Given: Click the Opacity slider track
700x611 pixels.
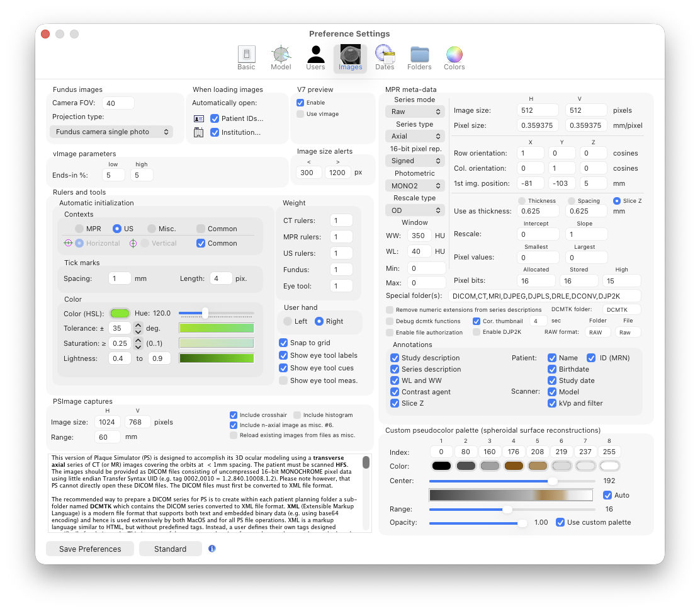Looking at the screenshot, I should (x=478, y=523).
